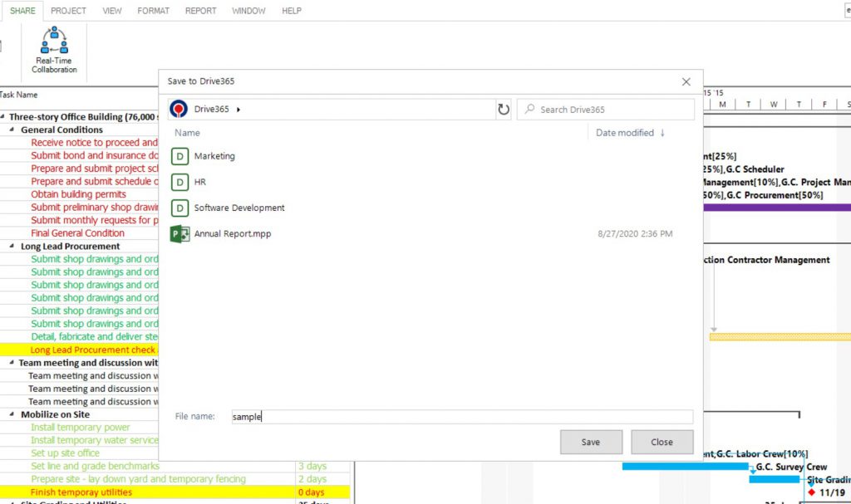Expand the Drive365 breadcrumb arrow
This screenshot has height=504, width=851.
[239, 110]
